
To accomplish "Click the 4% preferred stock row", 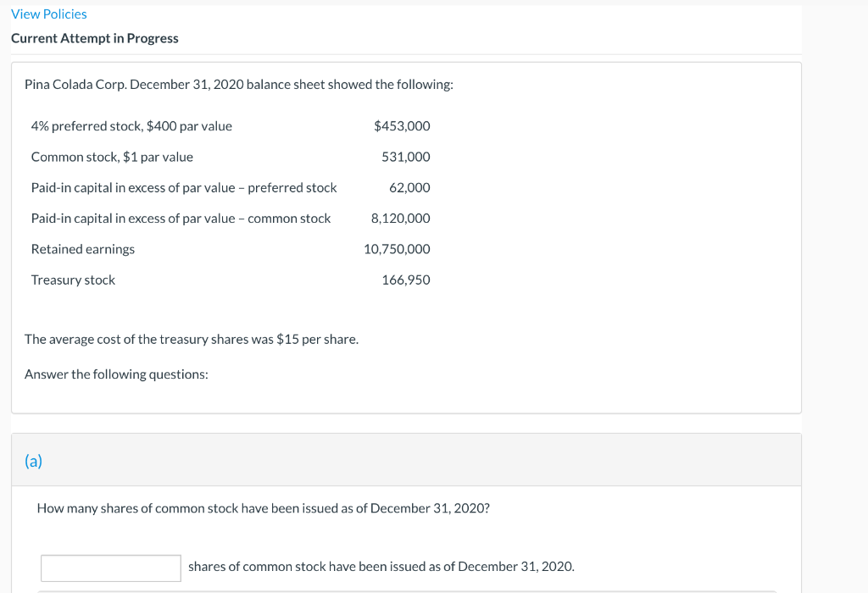I will [131, 125].
